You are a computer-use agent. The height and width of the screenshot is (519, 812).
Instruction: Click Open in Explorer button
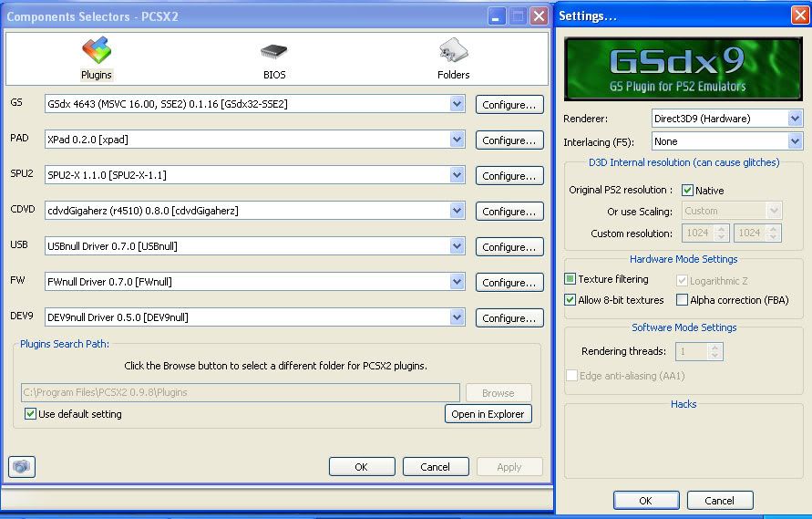pyautogui.click(x=488, y=414)
